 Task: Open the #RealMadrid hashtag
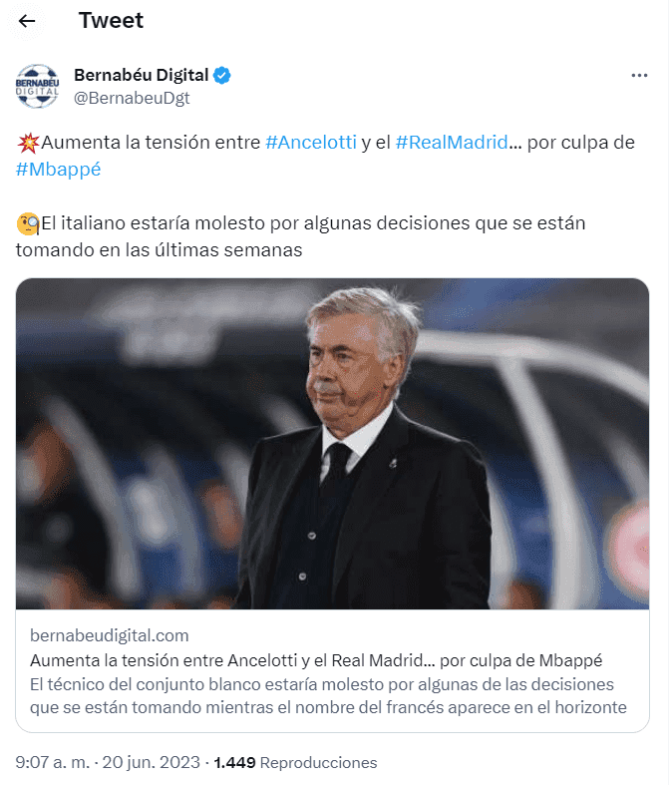(452, 143)
